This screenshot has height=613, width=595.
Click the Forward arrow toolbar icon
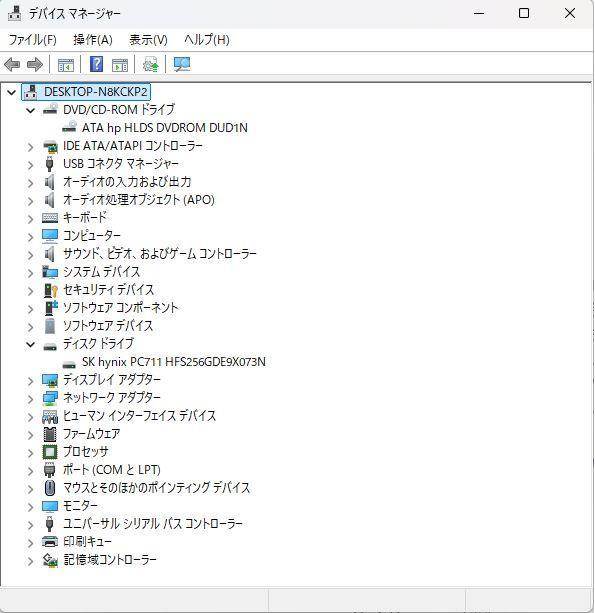point(35,65)
